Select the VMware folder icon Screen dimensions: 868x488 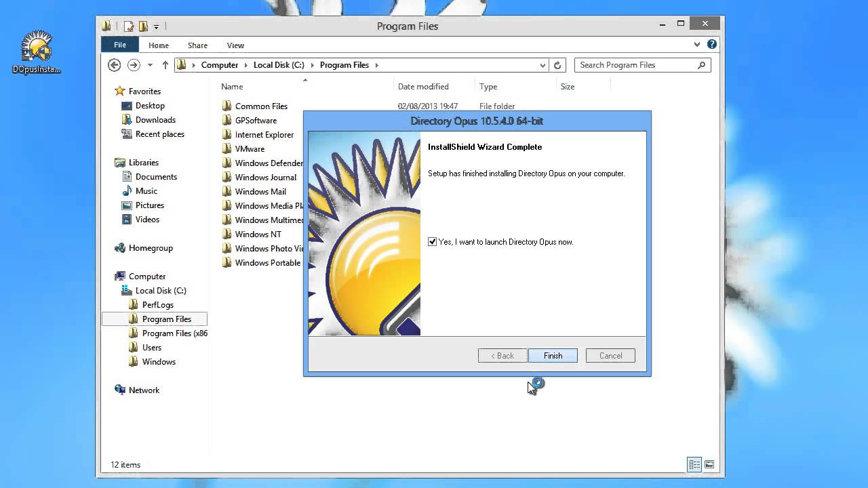point(227,149)
